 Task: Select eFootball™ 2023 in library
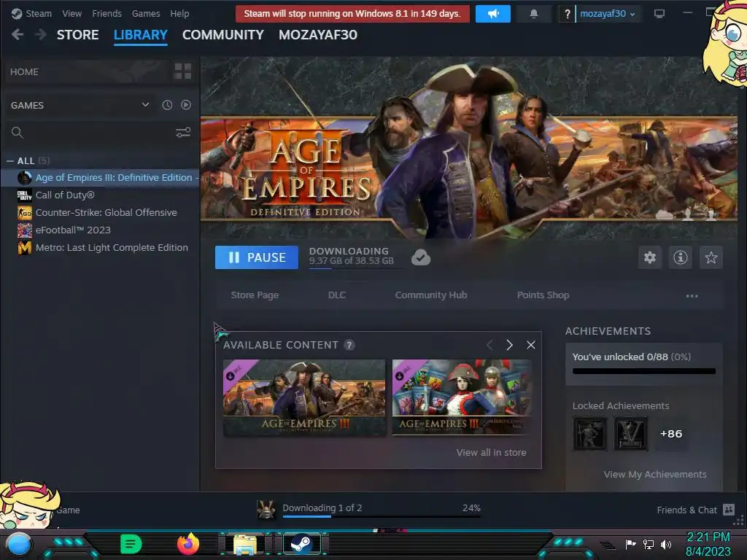[100, 230]
